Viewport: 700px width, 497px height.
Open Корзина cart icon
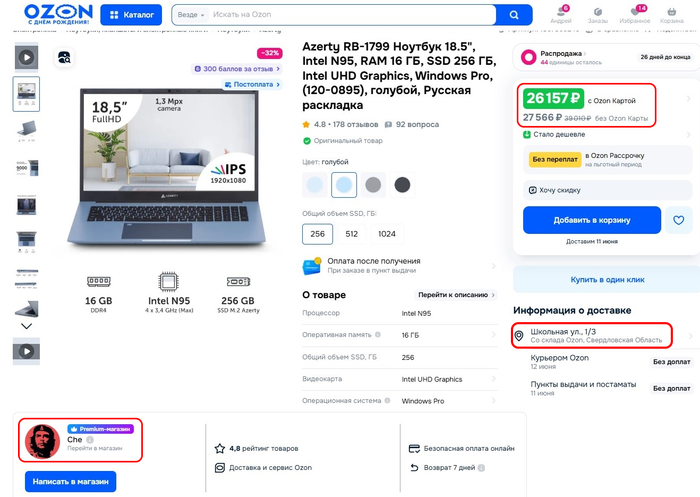point(671,14)
